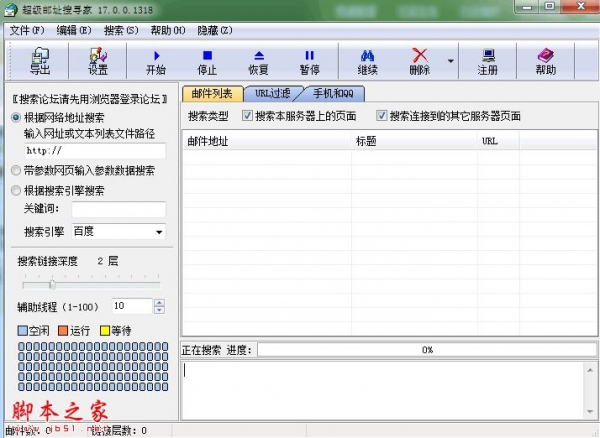Click the 关键词 input field
The width and height of the screenshot is (600, 438).
(x=118, y=209)
